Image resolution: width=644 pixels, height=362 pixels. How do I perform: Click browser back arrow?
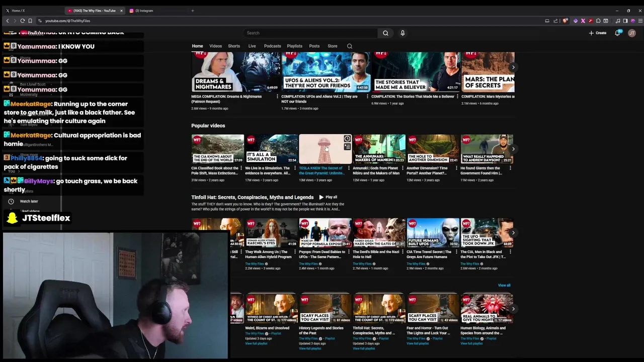8,21
